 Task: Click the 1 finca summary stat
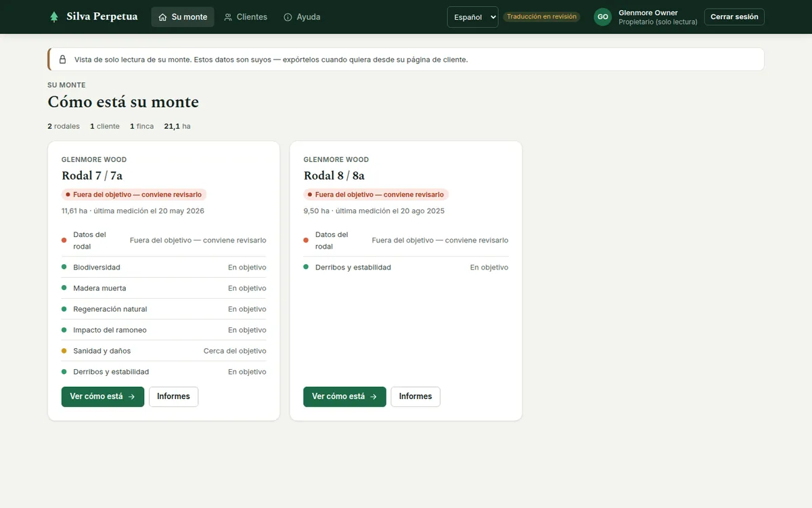tap(142, 126)
